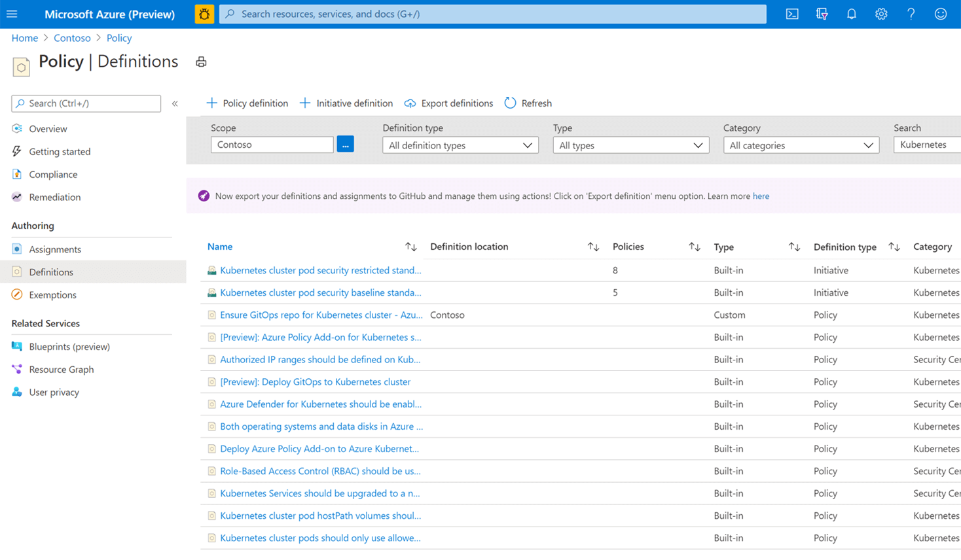The height and width of the screenshot is (560, 961).
Task: Open the Type filter dropdown
Action: coord(630,145)
